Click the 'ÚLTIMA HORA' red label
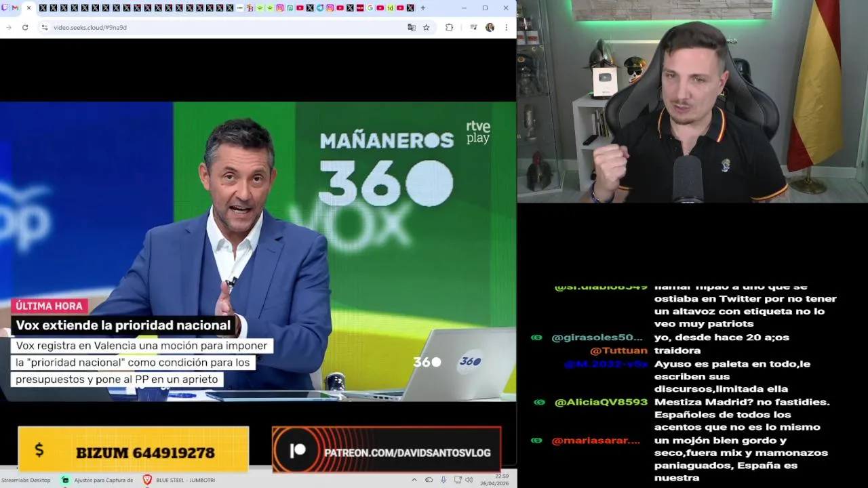 point(49,306)
